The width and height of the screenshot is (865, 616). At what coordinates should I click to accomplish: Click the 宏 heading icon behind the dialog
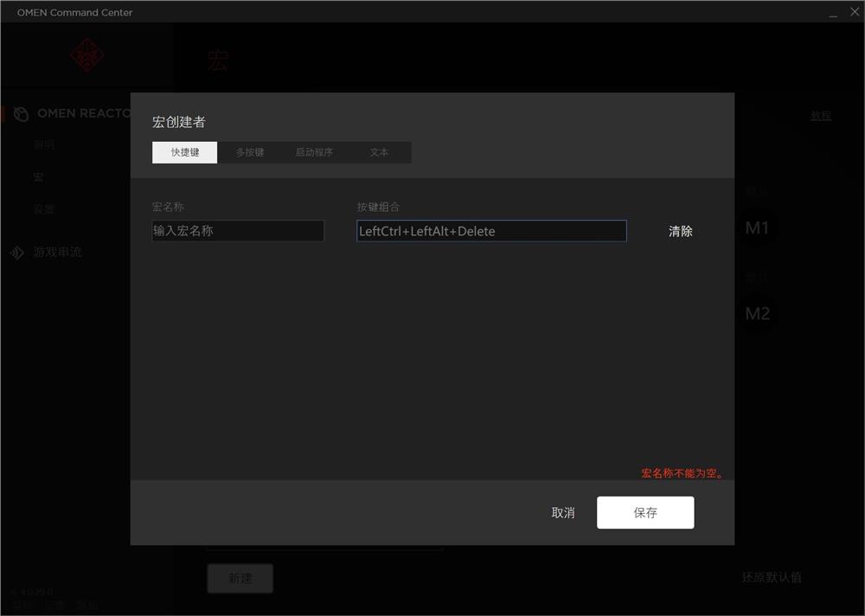click(217, 61)
